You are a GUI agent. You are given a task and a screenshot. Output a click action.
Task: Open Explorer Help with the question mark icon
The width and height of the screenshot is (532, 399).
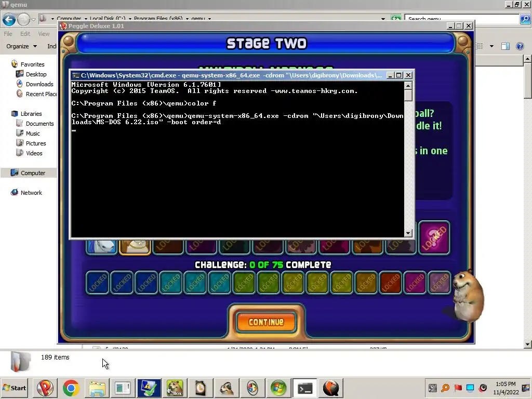[520, 46]
